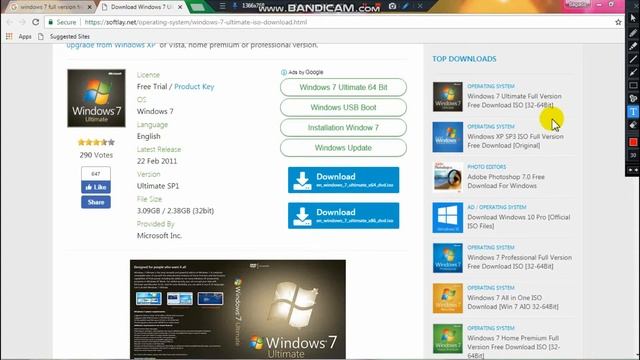640x360 pixels.
Task: Click the Windows 7 Home Premium thumbnail
Action: 448,339
